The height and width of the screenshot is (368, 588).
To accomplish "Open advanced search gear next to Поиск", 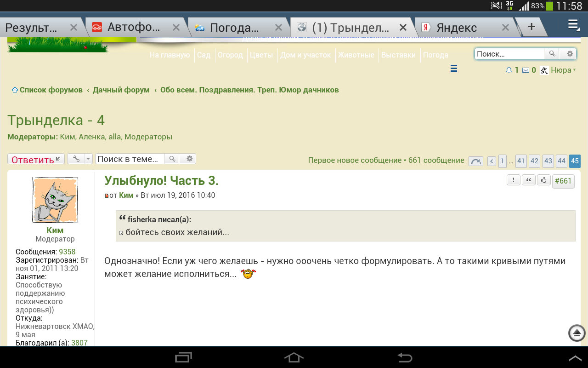I will tap(570, 54).
